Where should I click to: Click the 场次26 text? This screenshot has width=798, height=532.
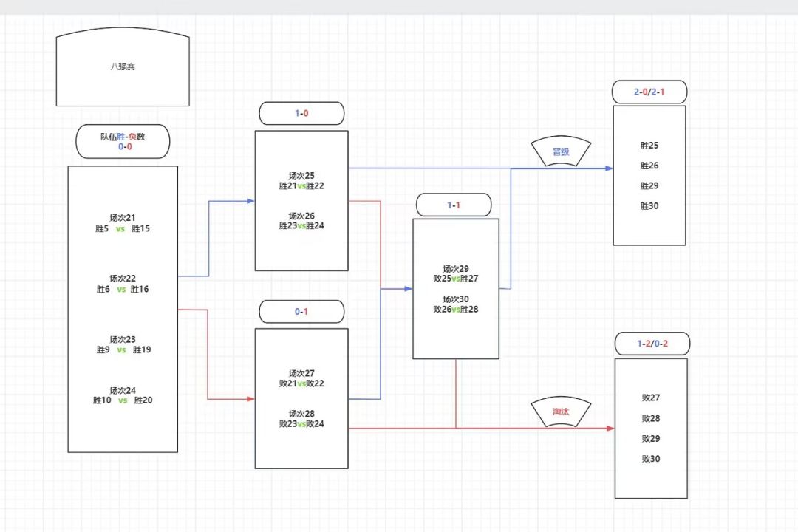pyautogui.click(x=301, y=216)
